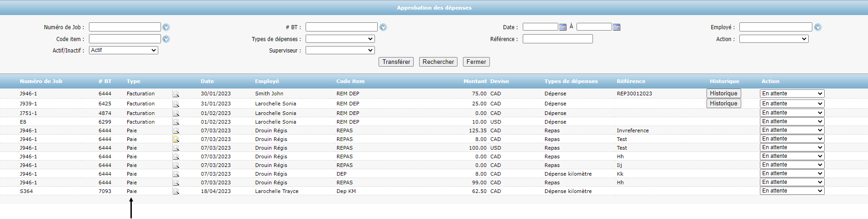The width and height of the screenshot is (868, 219).
Task: Focus the Référence text field
Action: 557,39
